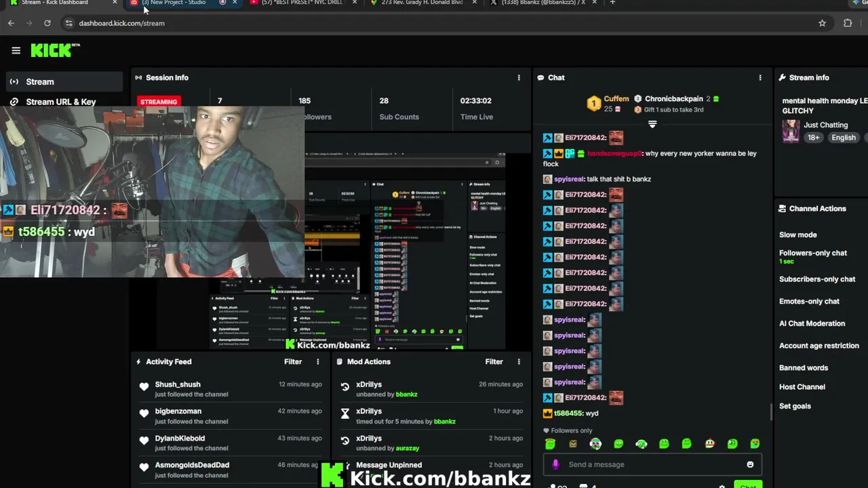Open Banned words setting

(x=804, y=368)
